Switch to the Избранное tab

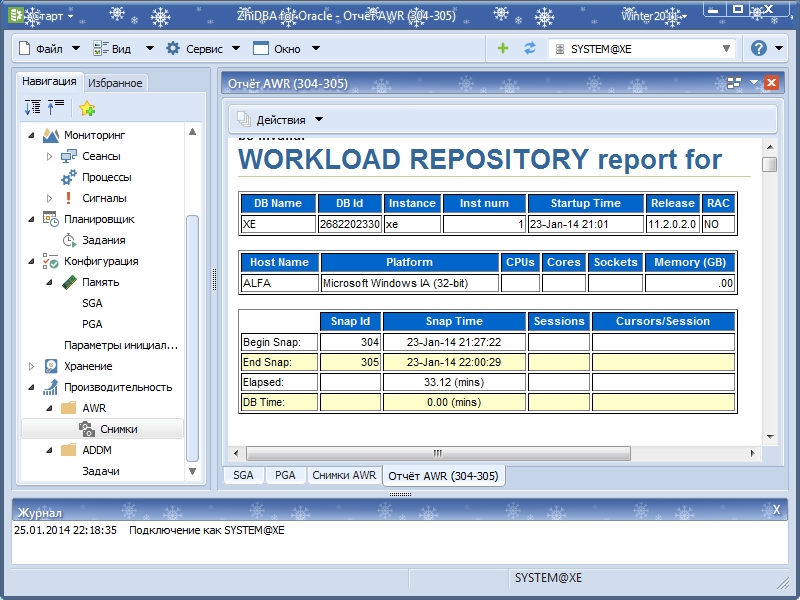point(115,83)
